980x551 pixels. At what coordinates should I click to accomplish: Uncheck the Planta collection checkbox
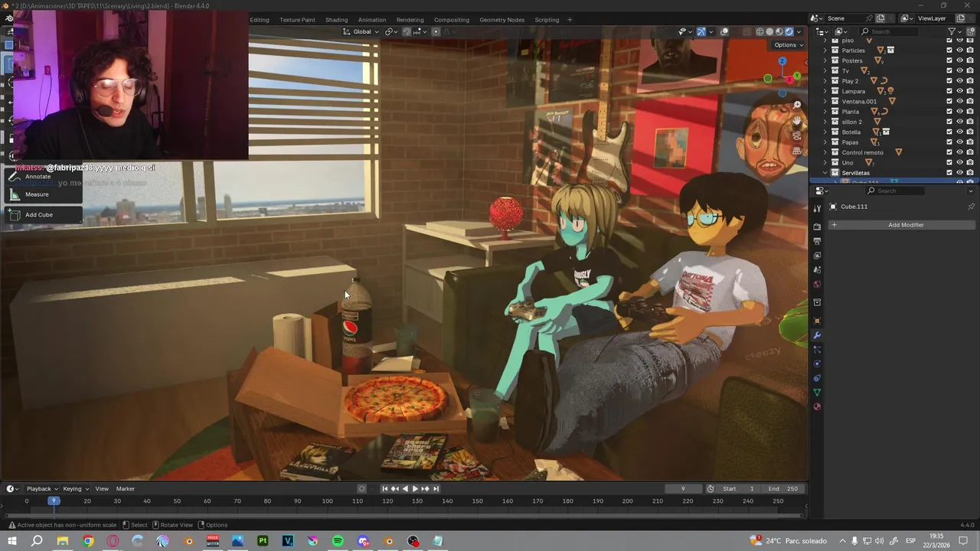[x=949, y=112]
